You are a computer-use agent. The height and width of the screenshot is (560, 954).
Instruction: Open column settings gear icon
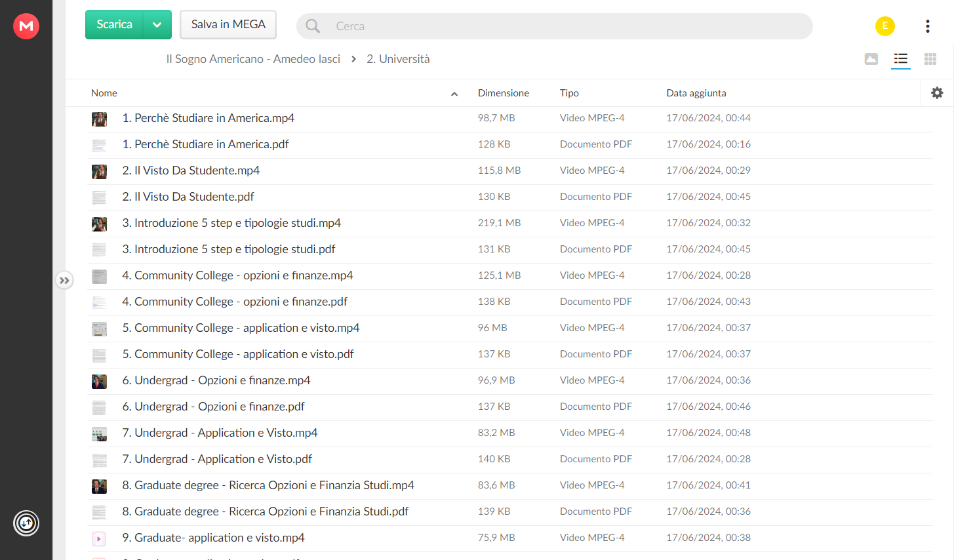coord(937,93)
